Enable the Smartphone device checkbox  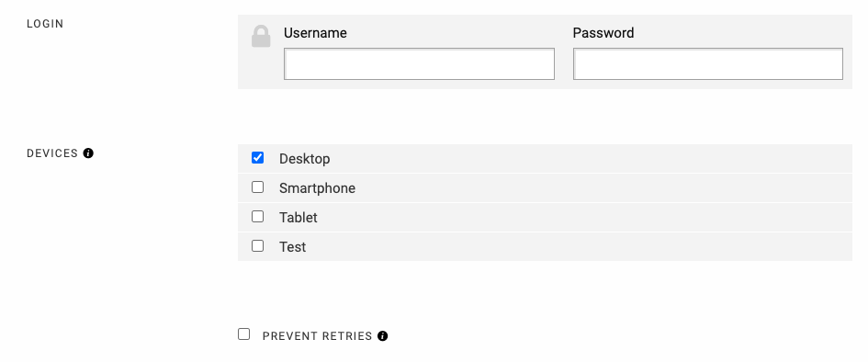click(257, 187)
